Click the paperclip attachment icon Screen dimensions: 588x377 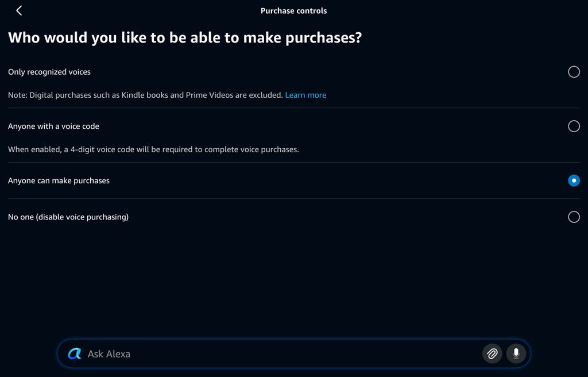pyautogui.click(x=492, y=354)
